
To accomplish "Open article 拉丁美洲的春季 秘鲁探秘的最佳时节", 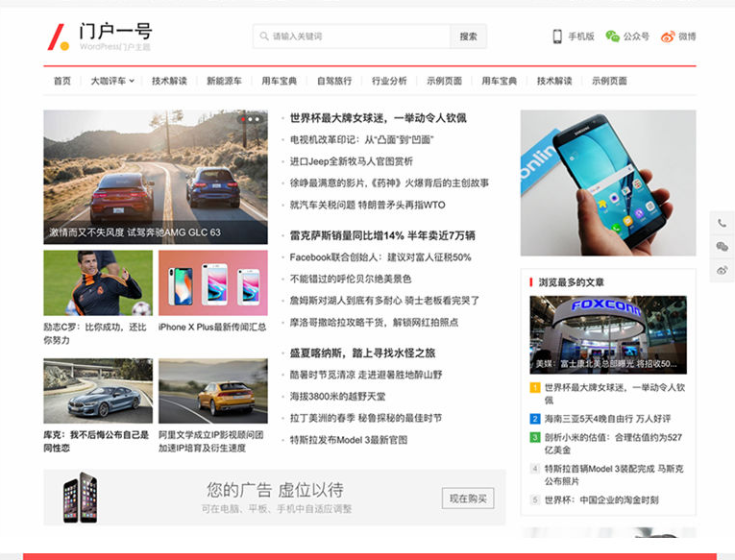I will (x=366, y=418).
